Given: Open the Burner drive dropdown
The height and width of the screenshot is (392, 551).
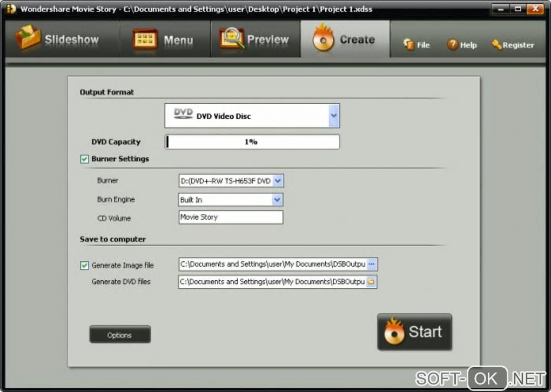Looking at the screenshot, I should (278, 181).
